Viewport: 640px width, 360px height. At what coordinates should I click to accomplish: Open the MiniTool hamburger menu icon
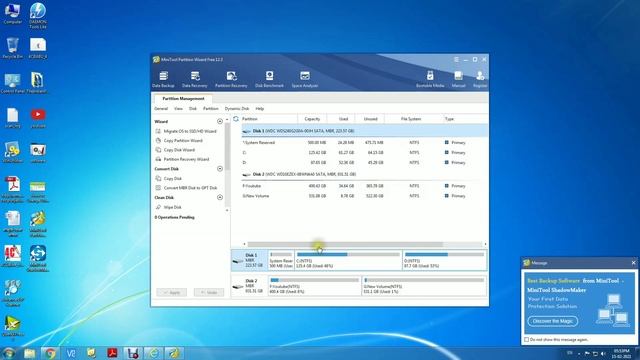pyautogui.click(x=456, y=60)
